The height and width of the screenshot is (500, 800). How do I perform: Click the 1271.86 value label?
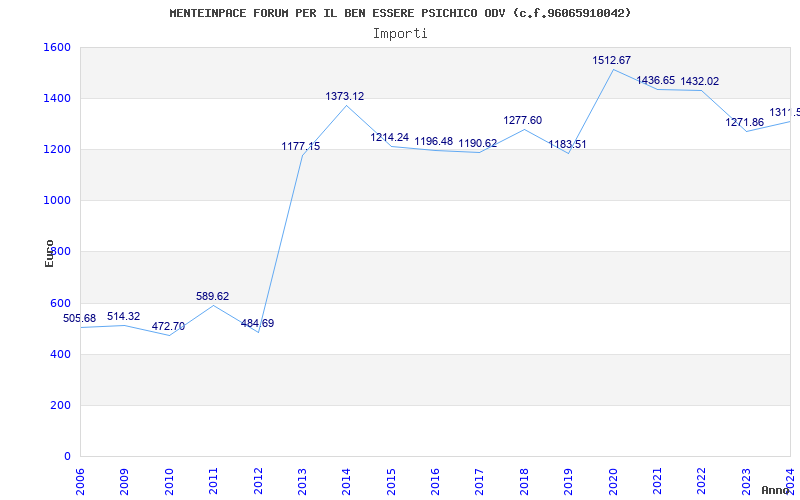coord(744,122)
